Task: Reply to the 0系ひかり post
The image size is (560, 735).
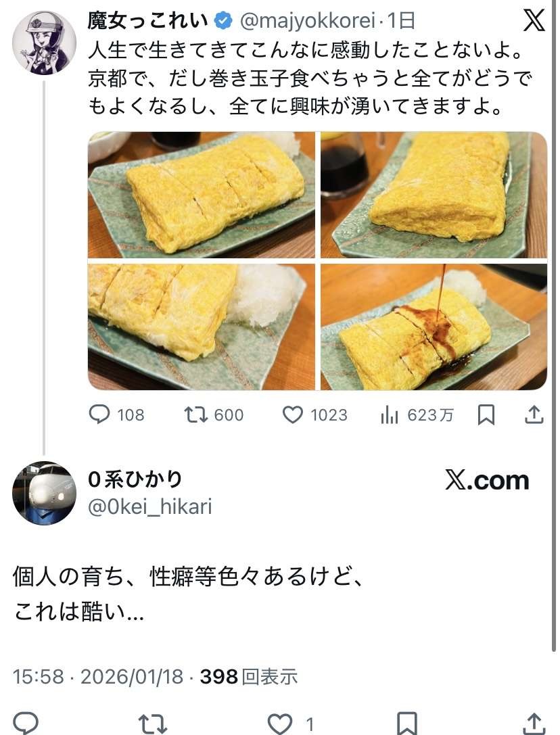Action: (25, 722)
